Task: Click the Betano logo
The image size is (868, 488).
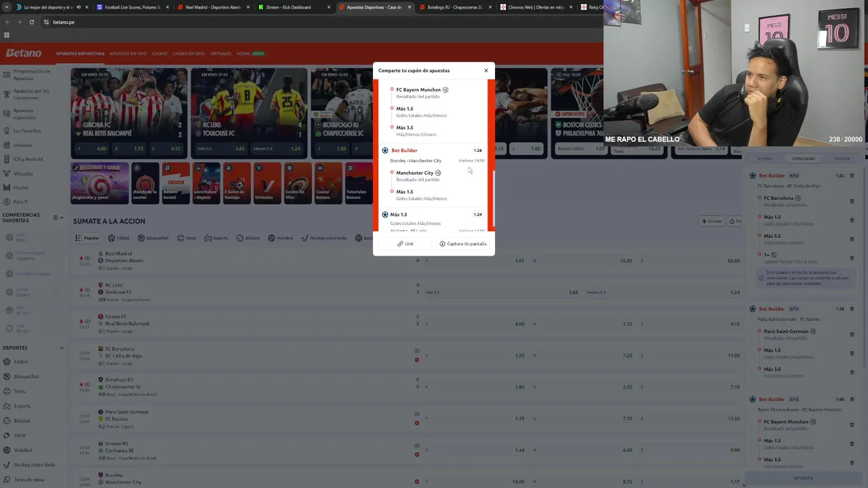Action: pos(24,53)
